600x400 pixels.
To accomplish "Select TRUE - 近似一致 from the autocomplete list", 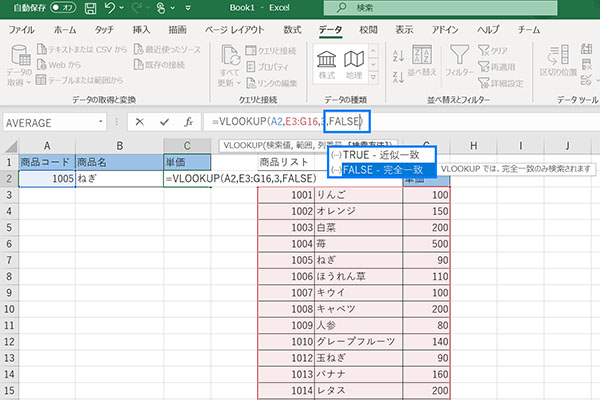I will coord(384,155).
